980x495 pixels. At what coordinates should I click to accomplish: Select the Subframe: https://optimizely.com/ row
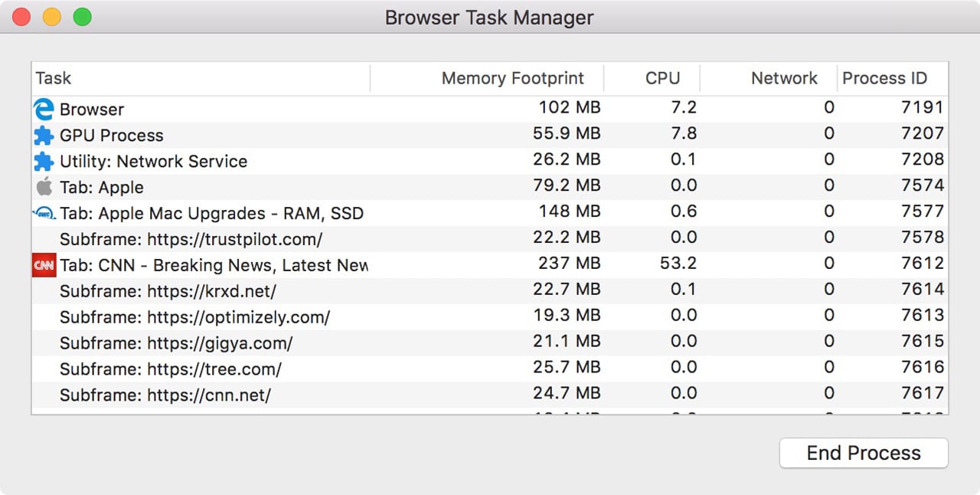pyautogui.click(x=194, y=317)
